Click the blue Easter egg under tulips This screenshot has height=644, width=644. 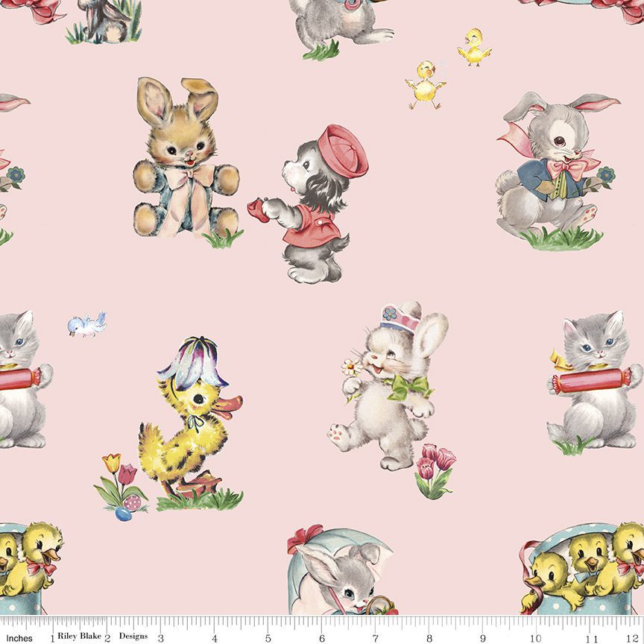[123, 514]
